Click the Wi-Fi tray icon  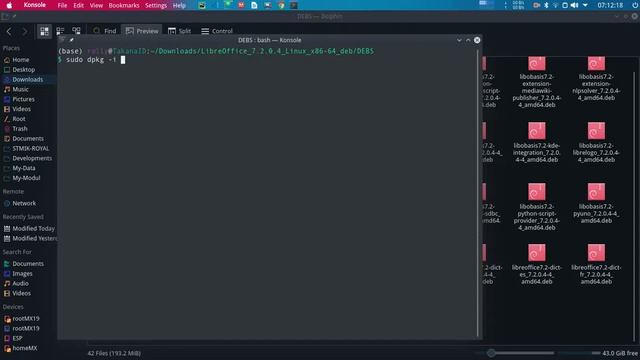(x=556, y=5)
